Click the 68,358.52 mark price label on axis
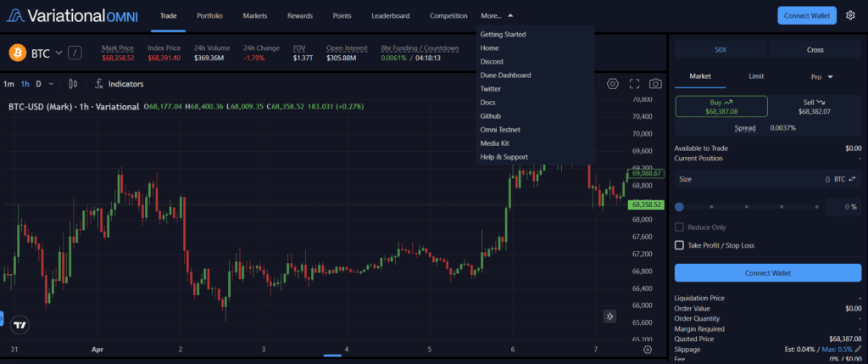Screen dimensions: 868x364 645,204
